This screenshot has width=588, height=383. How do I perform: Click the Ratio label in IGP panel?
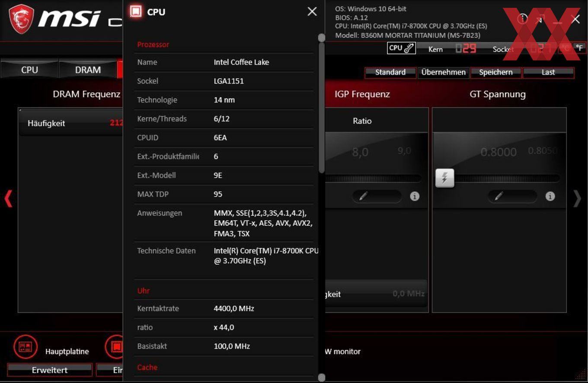(362, 121)
